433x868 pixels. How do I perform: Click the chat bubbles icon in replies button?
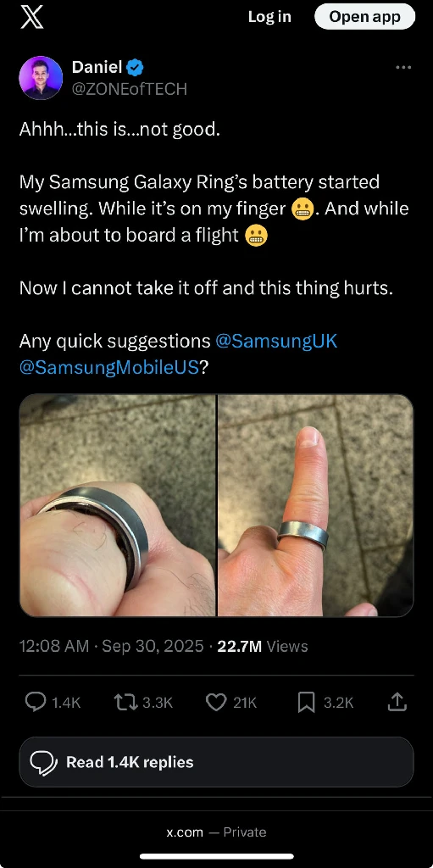coord(44,763)
